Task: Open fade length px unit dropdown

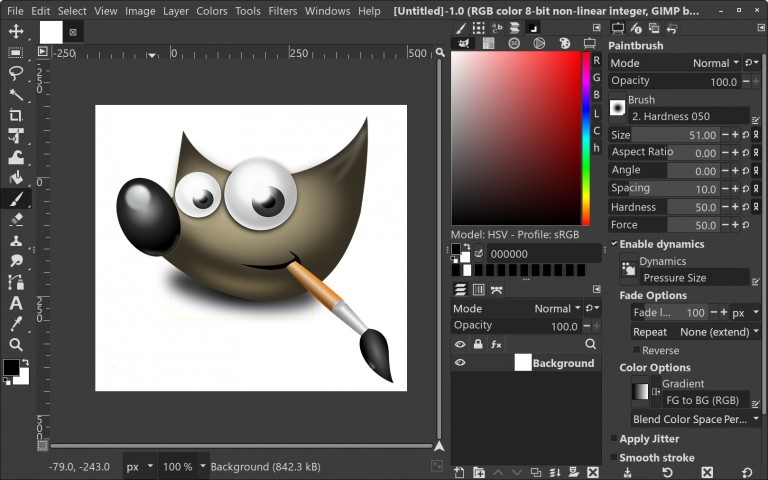Action: pyautogui.click(x=745, y=312)
